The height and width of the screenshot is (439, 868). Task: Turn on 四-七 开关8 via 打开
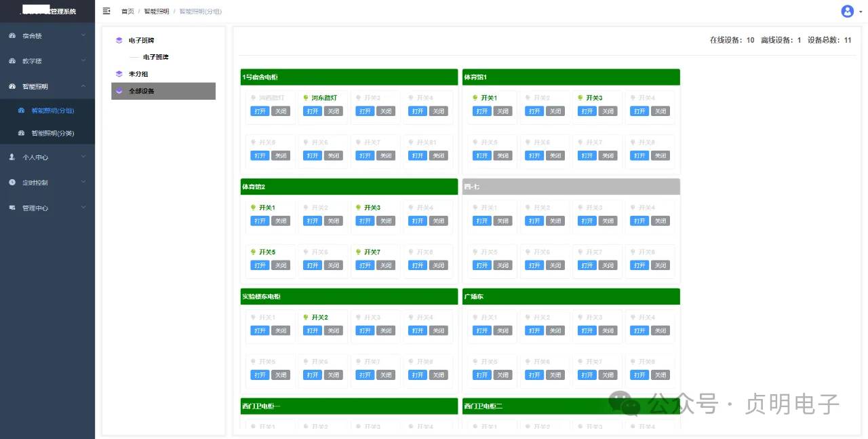click(x=639, y=265)
